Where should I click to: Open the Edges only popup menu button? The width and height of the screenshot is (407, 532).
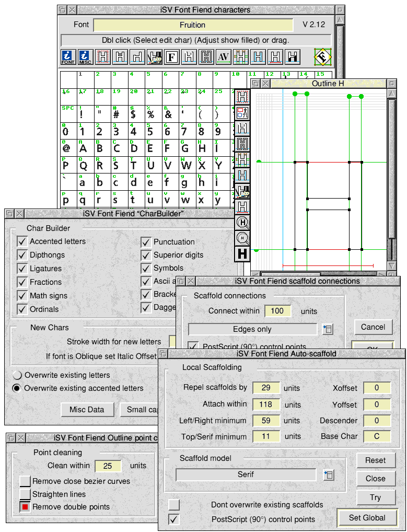tap(328, 329)
